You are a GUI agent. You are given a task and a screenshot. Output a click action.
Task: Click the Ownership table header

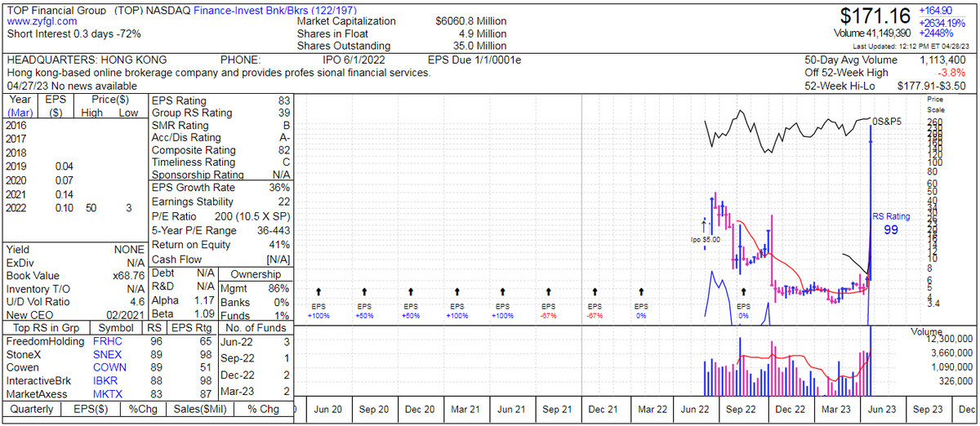[255, 274]
